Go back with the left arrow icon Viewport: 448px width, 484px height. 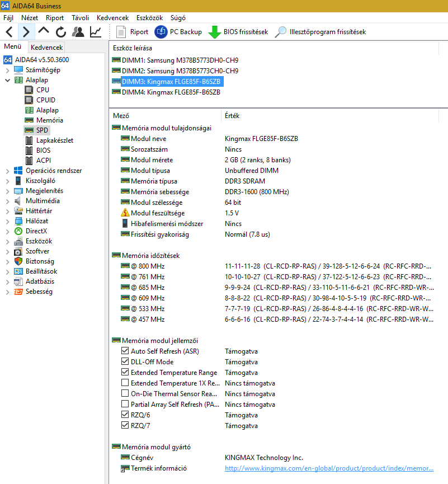[10, 32]
